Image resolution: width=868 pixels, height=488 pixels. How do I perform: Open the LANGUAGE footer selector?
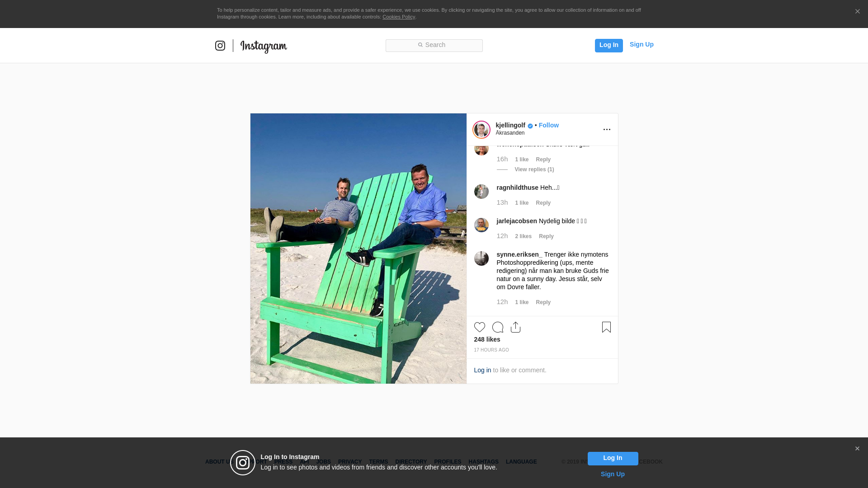521,462
